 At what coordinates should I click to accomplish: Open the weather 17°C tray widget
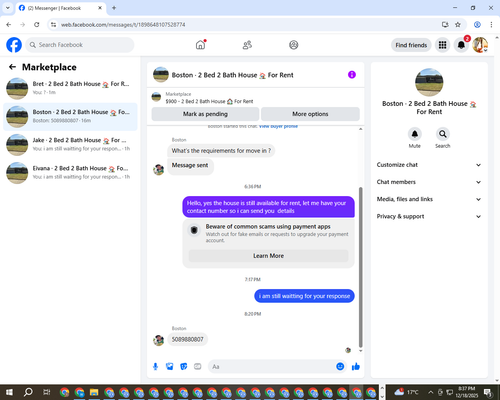coord(406,392)
